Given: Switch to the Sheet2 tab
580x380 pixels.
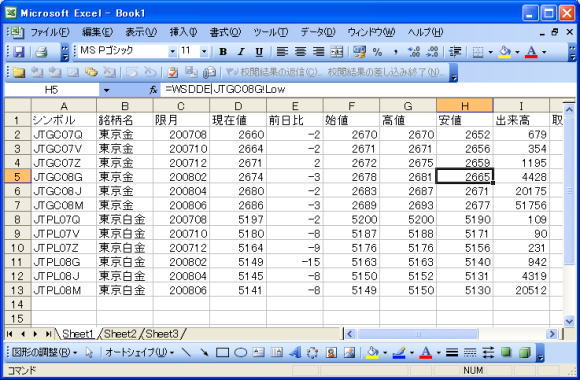Looking at the screenshot, I should pos(120,334).
